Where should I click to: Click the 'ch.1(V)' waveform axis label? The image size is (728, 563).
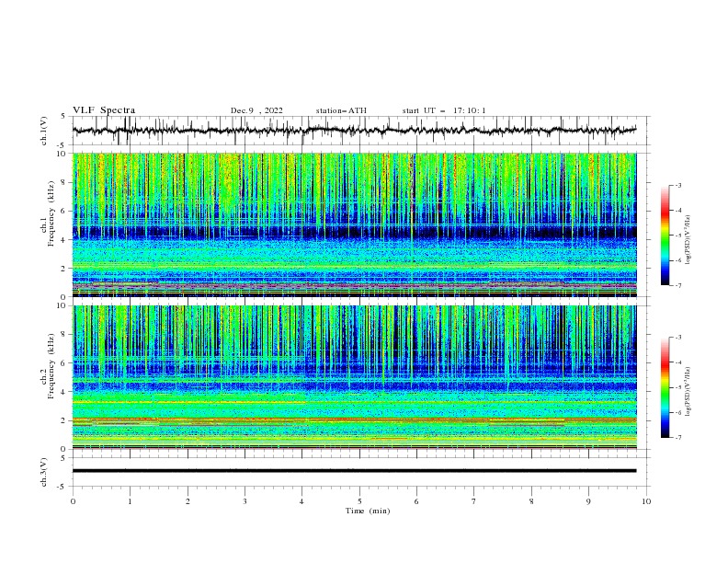click(44, 131)
